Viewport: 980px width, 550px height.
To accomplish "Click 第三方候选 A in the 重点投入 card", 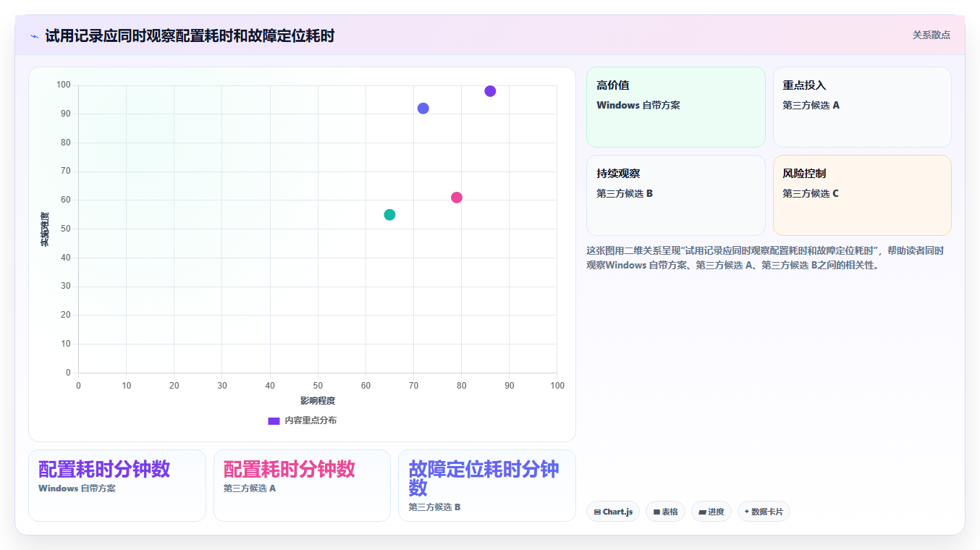I will tap(811, 105).
